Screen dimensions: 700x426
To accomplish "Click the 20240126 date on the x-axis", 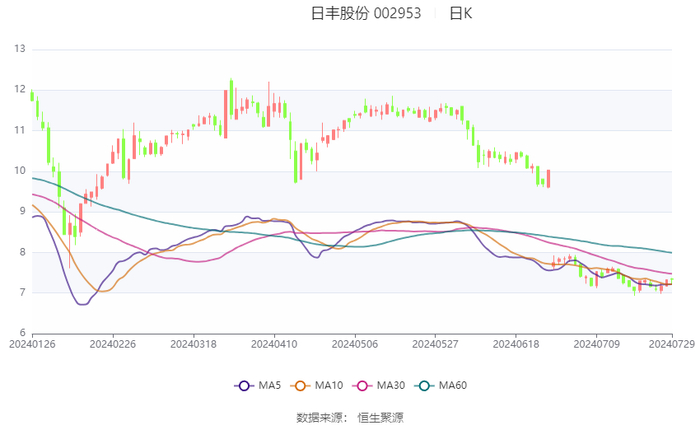I will tap(32, 343).
